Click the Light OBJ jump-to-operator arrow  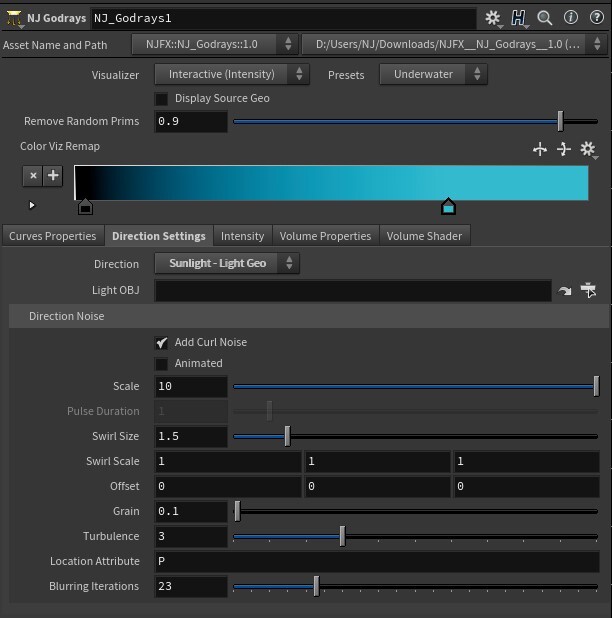[x=564, y=291]
